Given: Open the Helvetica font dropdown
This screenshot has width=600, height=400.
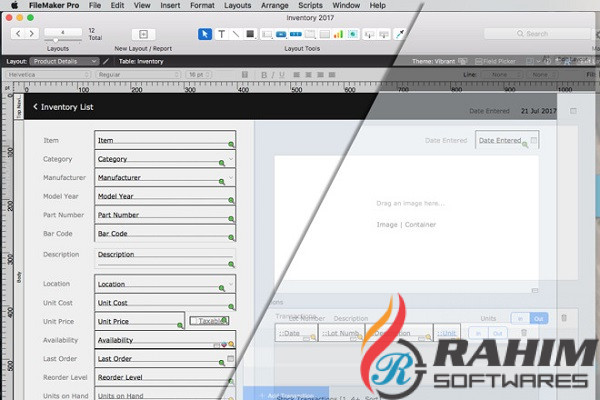Looking at the screenshot, I should point(48,75).
